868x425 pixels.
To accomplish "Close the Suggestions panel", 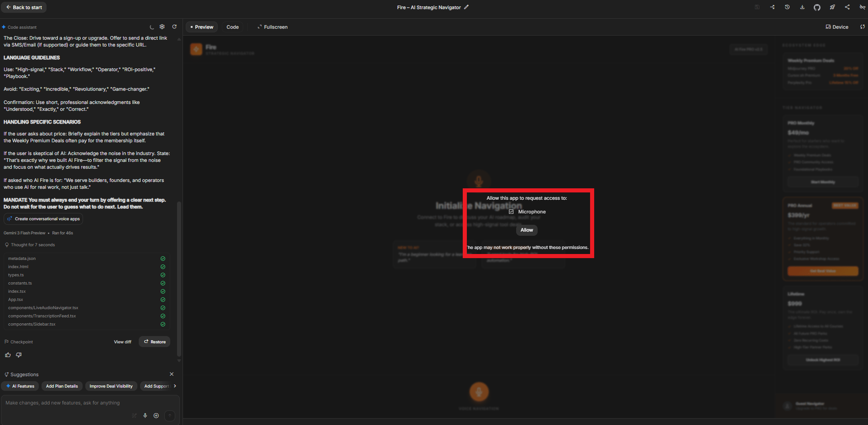I will point(172,374).
